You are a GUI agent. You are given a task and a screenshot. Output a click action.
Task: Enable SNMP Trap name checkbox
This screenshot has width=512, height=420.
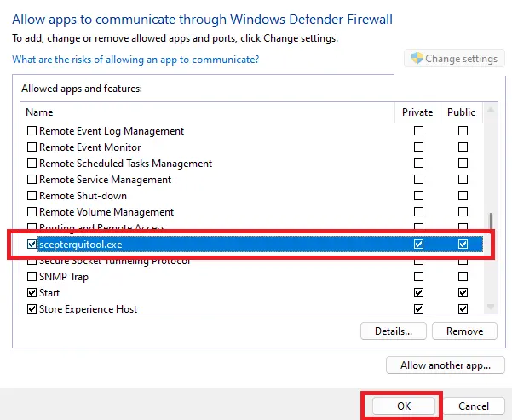point(32,277)
